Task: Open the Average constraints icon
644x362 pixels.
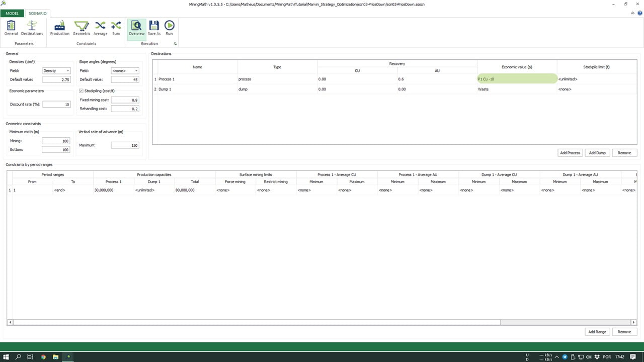Action: click(x=100, y=28)
